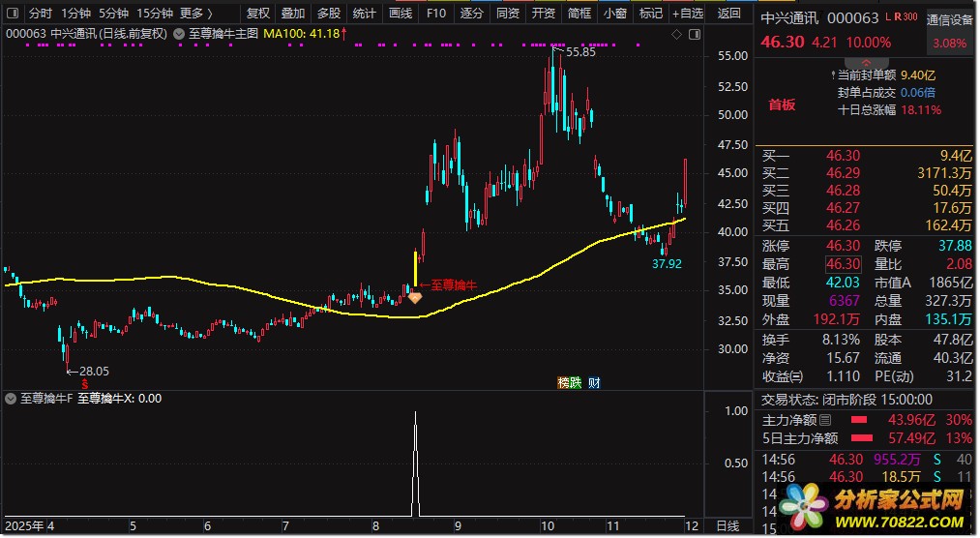
Task: Open the 通信设备 sector link
Action: click(950, 18)
